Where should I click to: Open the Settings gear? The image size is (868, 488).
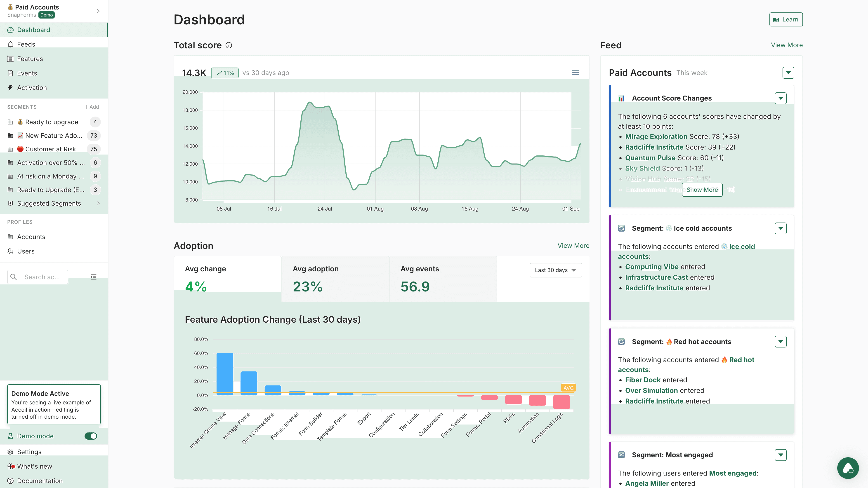(10, 452)
